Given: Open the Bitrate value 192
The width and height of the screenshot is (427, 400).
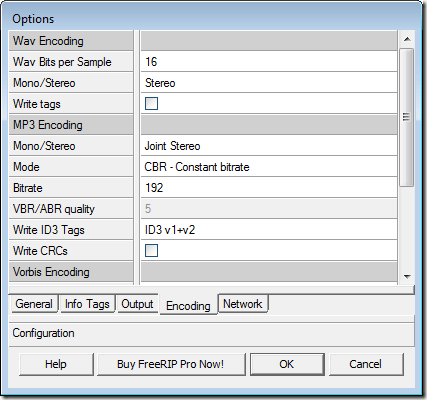Looking at the screenshot, I should tap(269, 188).
